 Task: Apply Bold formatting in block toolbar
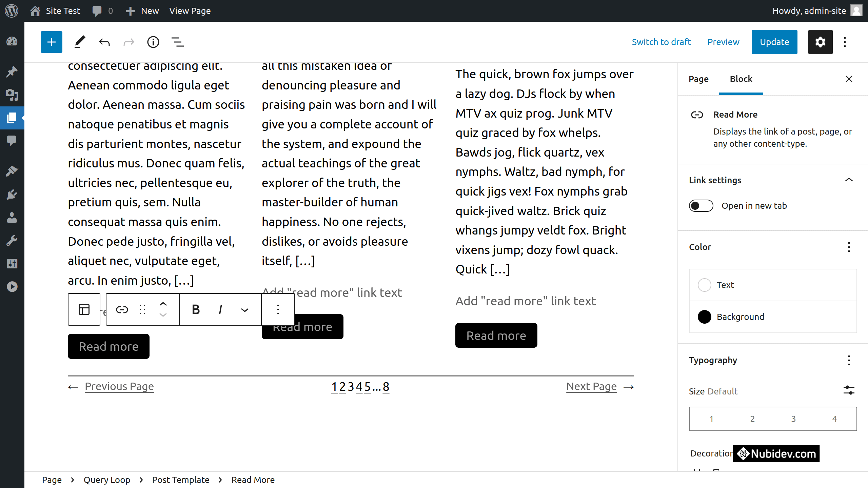[196, 309]
